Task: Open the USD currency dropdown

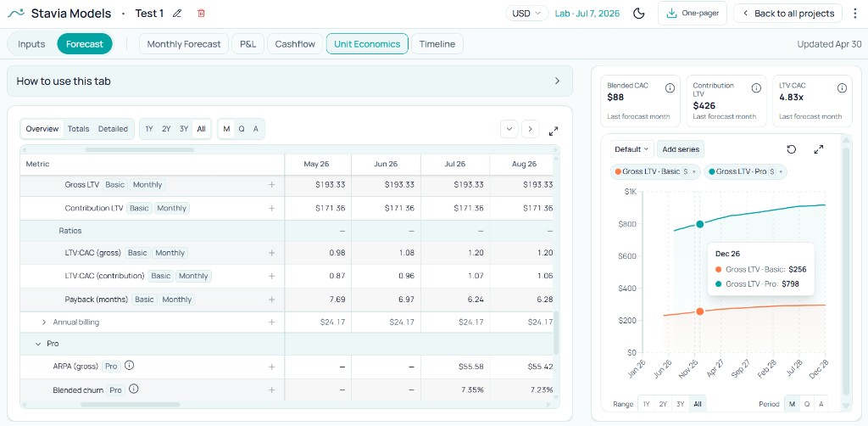Action: [527, 14]
